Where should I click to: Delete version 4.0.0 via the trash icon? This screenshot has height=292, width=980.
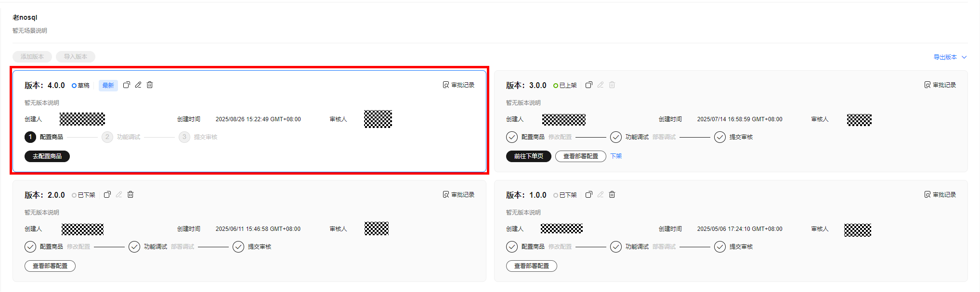click(150, 85)
